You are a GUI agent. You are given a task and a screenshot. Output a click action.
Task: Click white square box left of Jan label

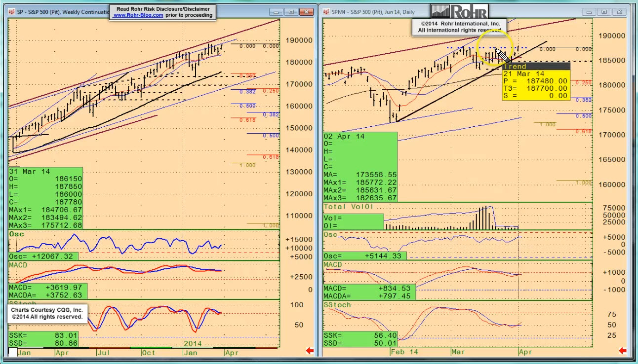(x=12, y=352)
